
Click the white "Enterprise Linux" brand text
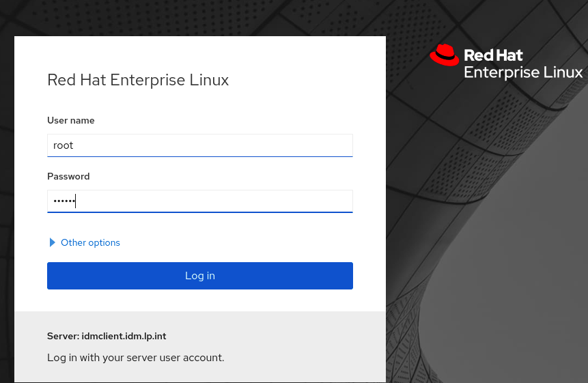(x=523, y=72)
